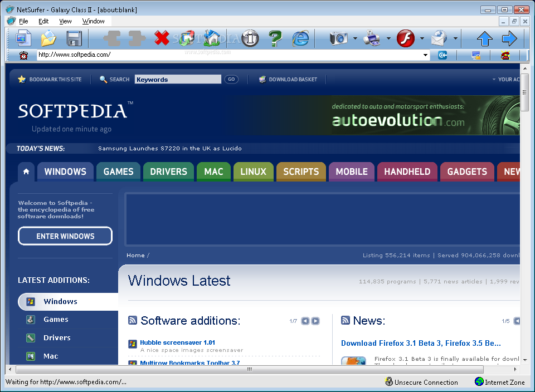Image resolution: width=535 pixels, height=392 pixels.
Task: Click the GO search button
Action: tap(231, 80)
